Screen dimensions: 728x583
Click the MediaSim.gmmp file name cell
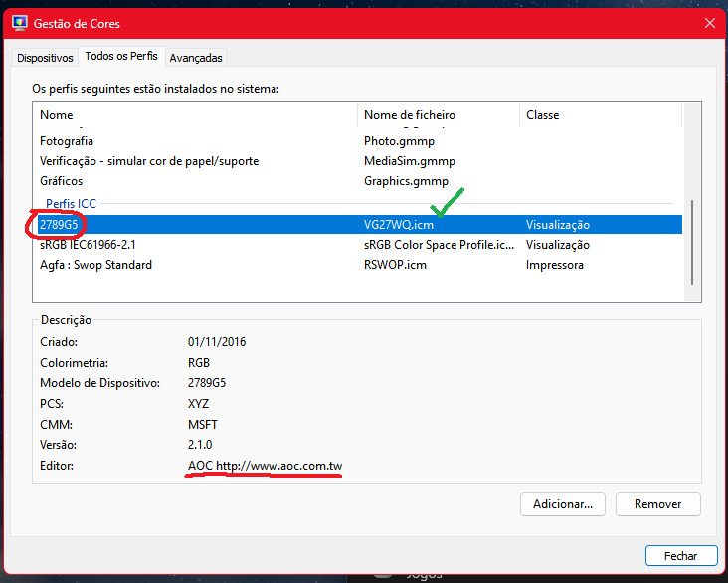click(410, 161)
